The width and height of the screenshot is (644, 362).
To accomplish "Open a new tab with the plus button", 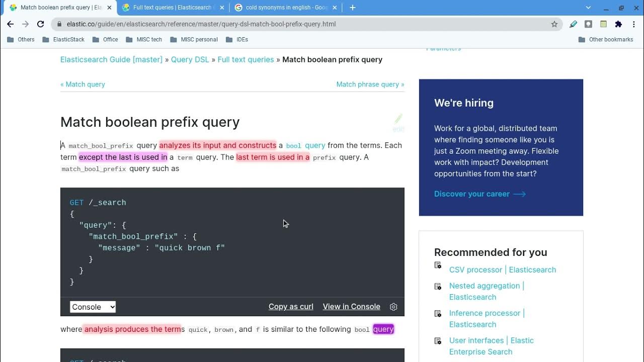I will 353,8.
